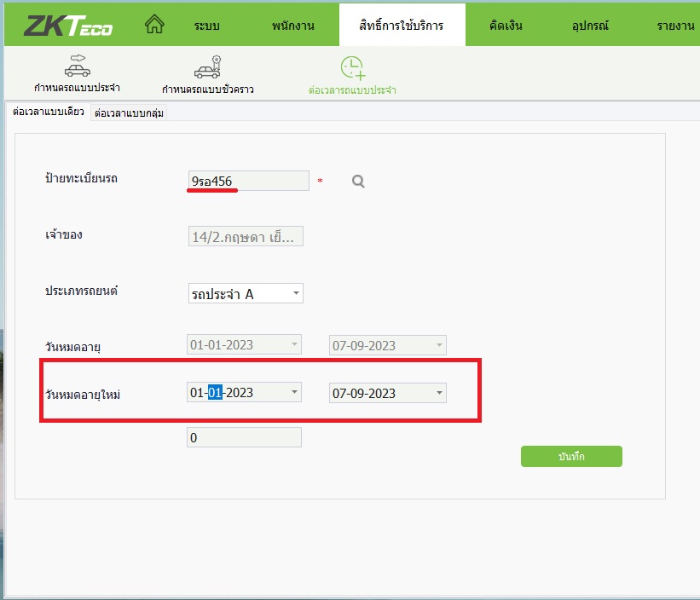The width and height of the screenshot is (700, 600).
Task: Click the new expiry end date text 07-09-2023
Action: click(364, 394)
